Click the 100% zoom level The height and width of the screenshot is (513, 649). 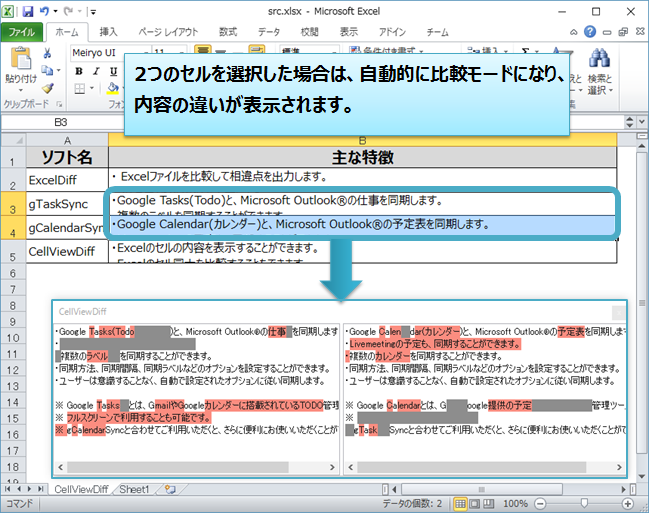[515, 504]
